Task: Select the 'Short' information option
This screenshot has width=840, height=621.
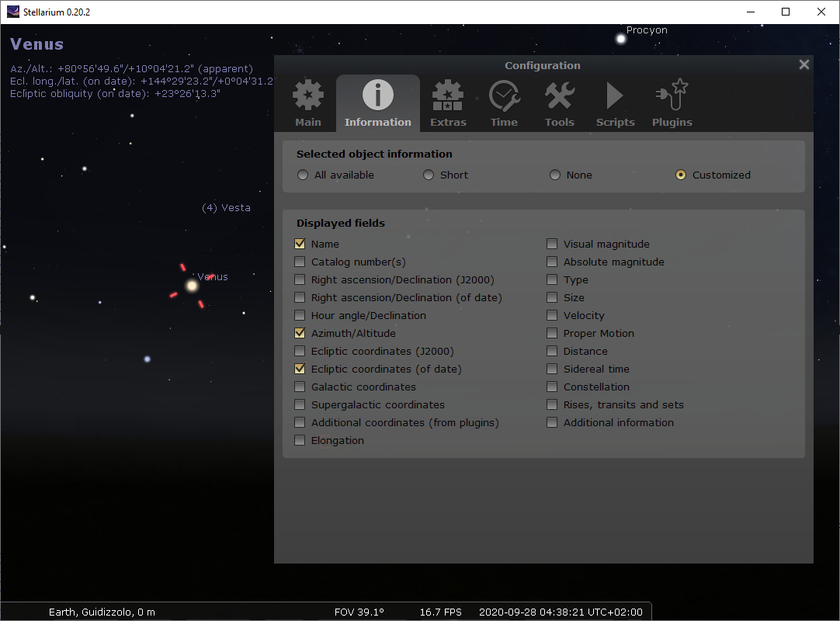Action: pyautogui.click(x=429, y=175)
